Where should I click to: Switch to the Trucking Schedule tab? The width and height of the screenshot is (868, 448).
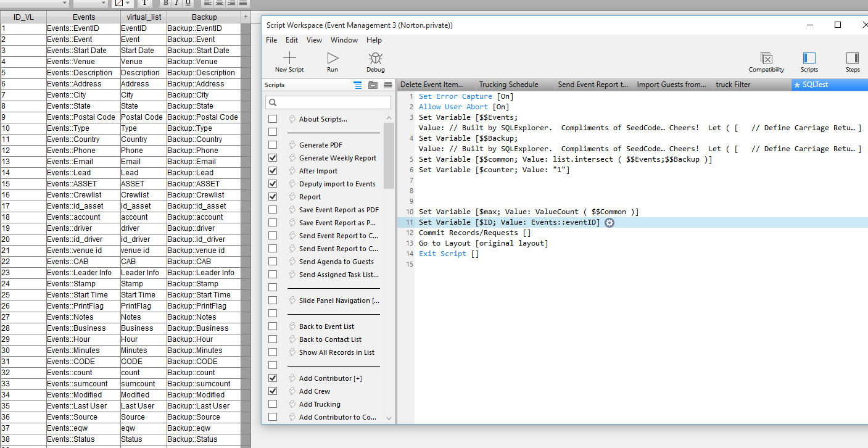[x=509, y=85]
